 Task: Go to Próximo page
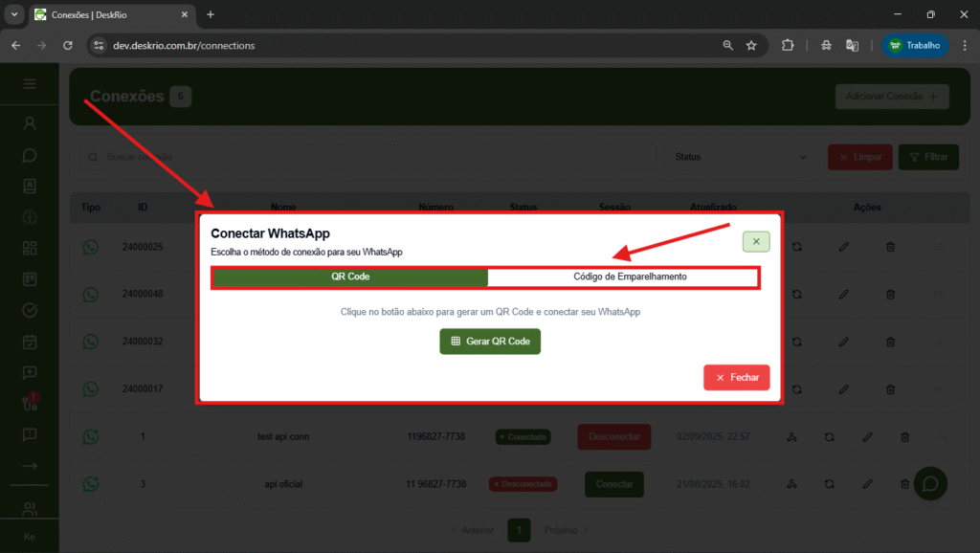pos(567,530)
